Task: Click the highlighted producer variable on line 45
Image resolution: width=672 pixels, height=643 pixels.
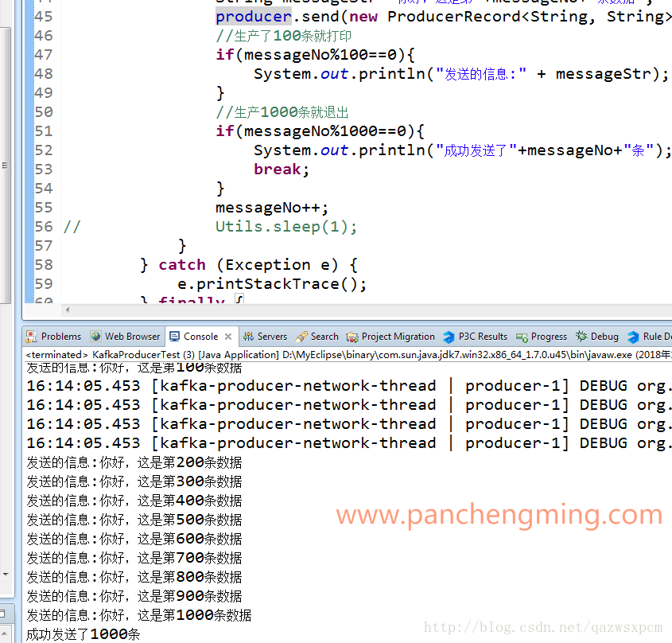Action: (253, 17)
